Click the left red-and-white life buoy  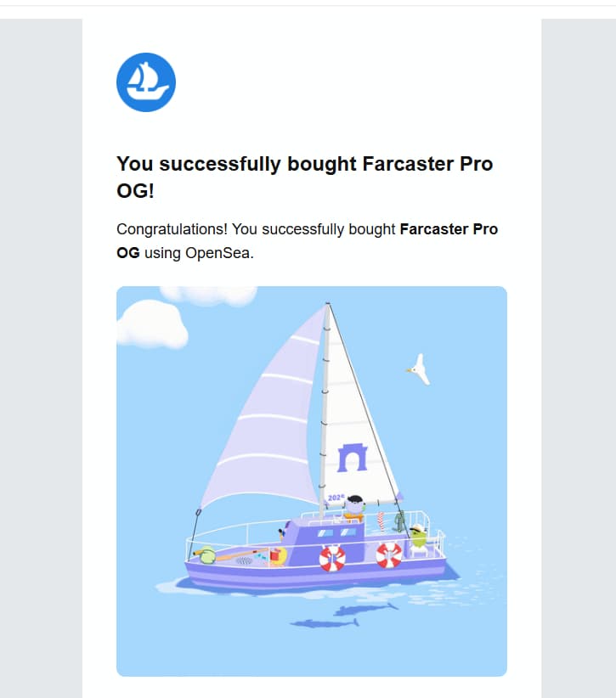[332, 558]
